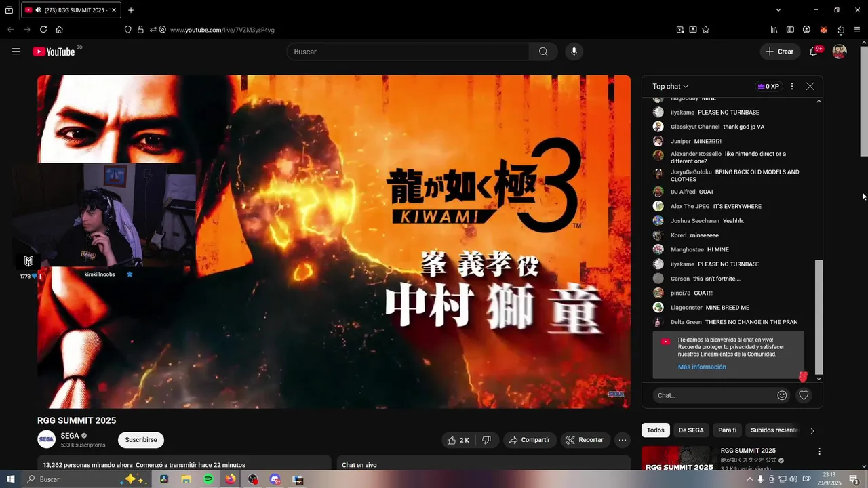Select the De SEGA filter chip

coord(691,430)
